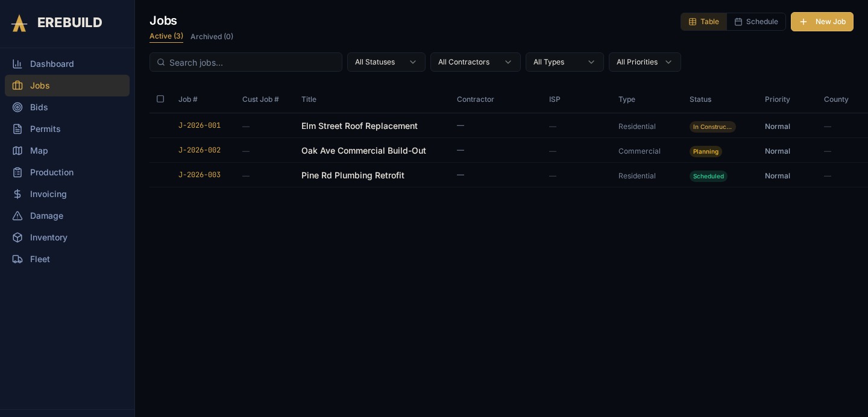Click the Schedule calendar icon

738,22
